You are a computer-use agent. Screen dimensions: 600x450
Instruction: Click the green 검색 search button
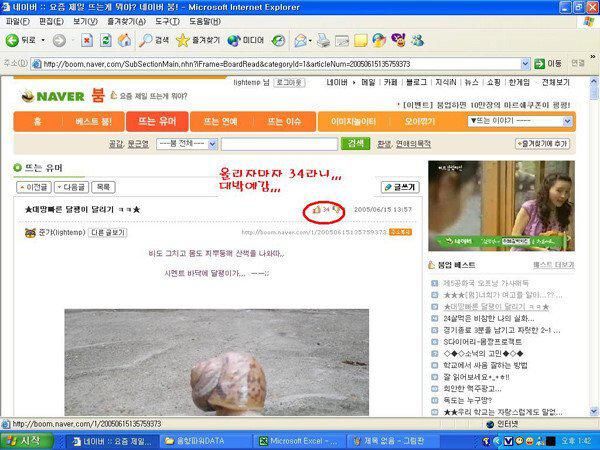tap(355, 143)
